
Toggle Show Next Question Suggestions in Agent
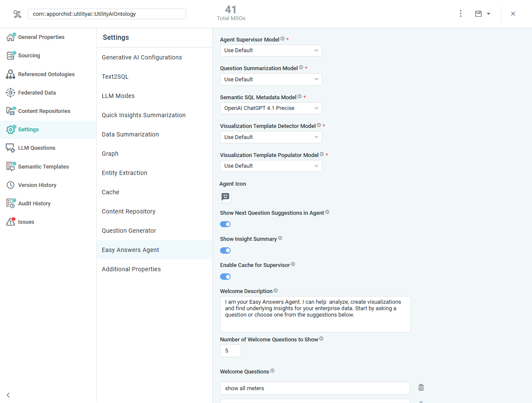click(226, 224)
